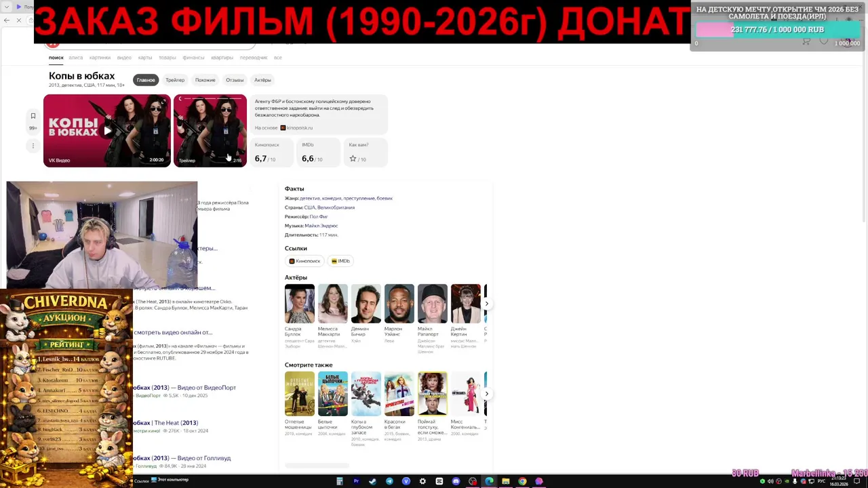Viewport: 868px width, 488px height.
Task: Click the page vertical scrollbar
Action: 864,136
